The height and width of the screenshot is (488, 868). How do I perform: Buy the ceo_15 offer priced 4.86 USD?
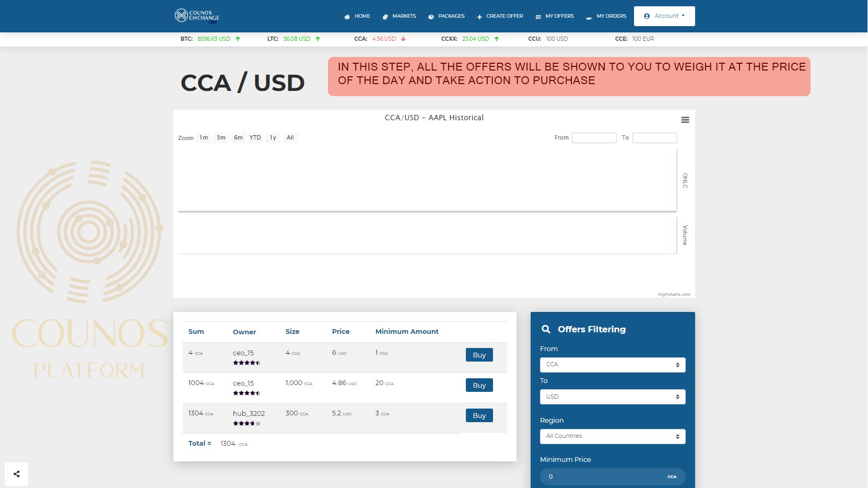[x=479, y=385]
